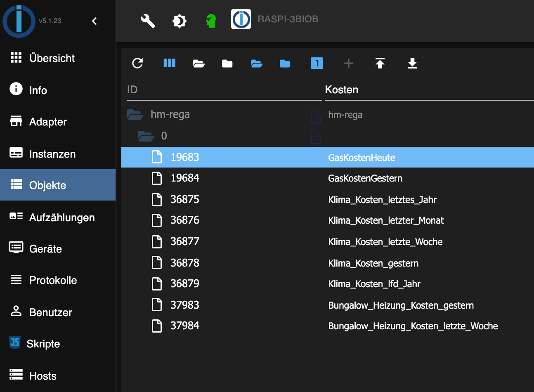Open Aufzählungen in the sidebar
The width and height of the screenshot is (534, 392).
tap(58, 217)
